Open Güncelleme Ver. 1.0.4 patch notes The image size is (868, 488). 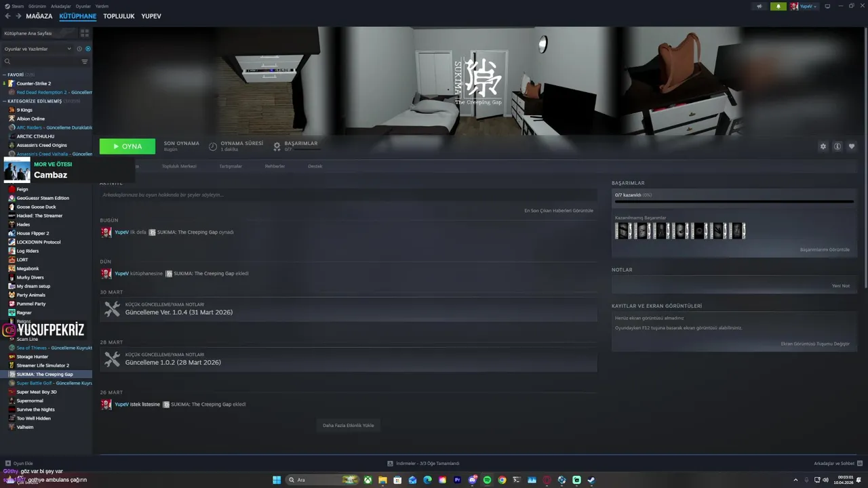pos(348,309)
